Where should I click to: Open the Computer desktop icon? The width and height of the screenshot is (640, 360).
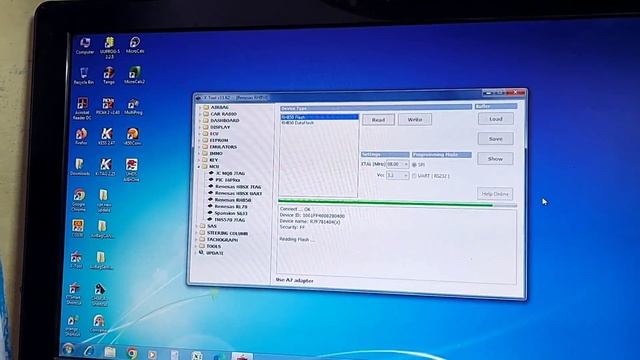(x=85, y=46)
